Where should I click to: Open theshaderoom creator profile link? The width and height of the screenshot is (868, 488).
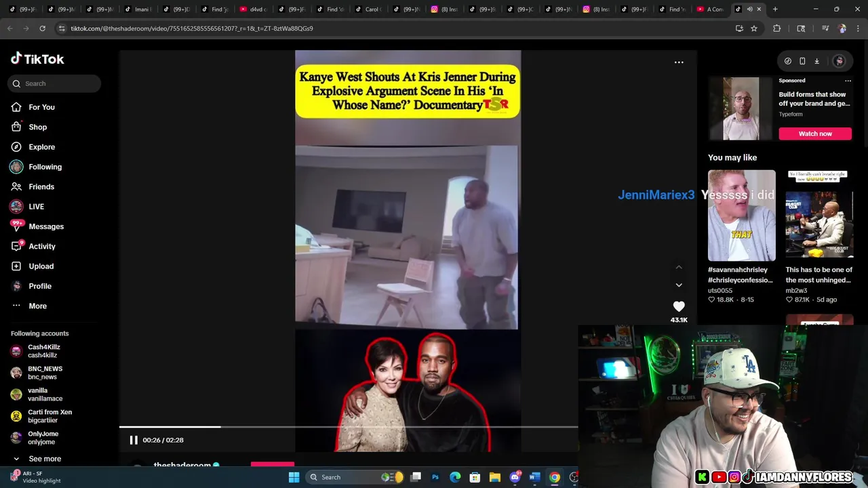[182, 465]
